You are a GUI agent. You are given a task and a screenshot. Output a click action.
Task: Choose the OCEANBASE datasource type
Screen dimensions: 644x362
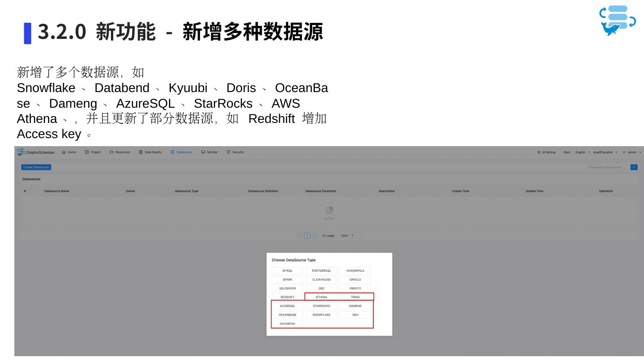coord(288,315)
